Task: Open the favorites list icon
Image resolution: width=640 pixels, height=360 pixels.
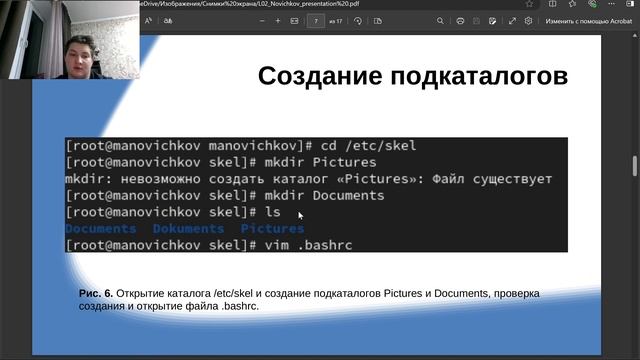Action: pos(572,4)
